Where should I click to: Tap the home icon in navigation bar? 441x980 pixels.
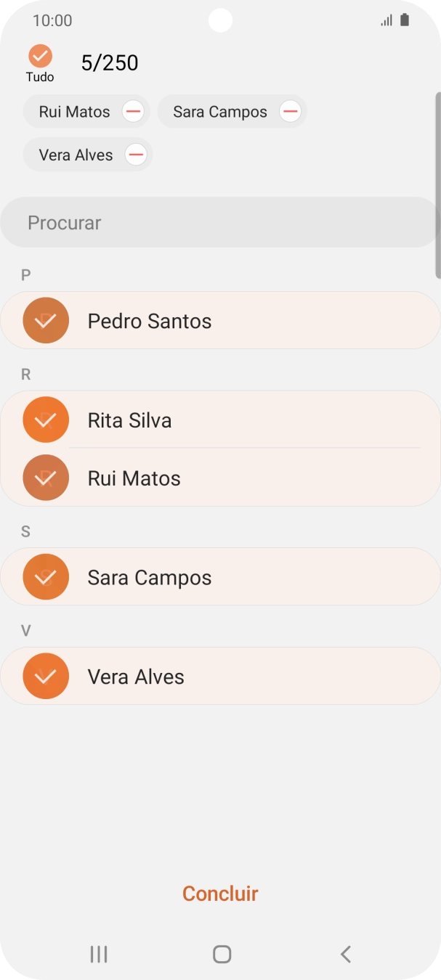pos(221,954)
